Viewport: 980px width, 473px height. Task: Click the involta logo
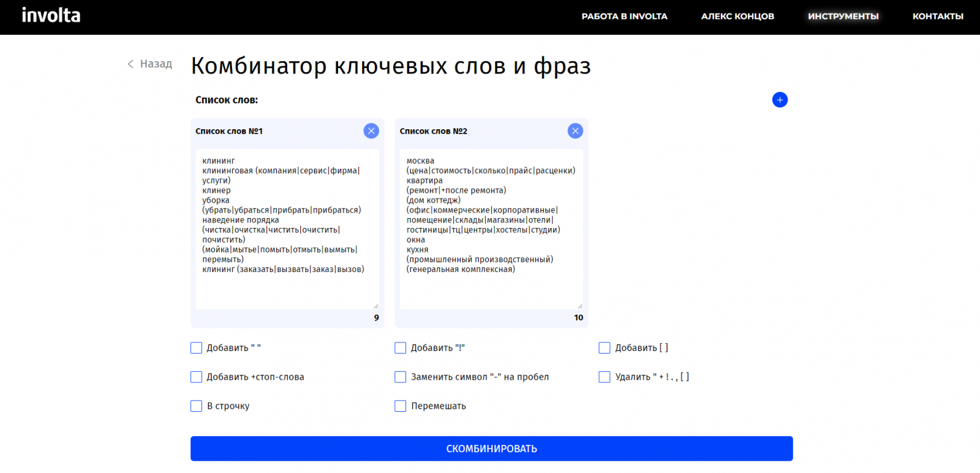51,15
